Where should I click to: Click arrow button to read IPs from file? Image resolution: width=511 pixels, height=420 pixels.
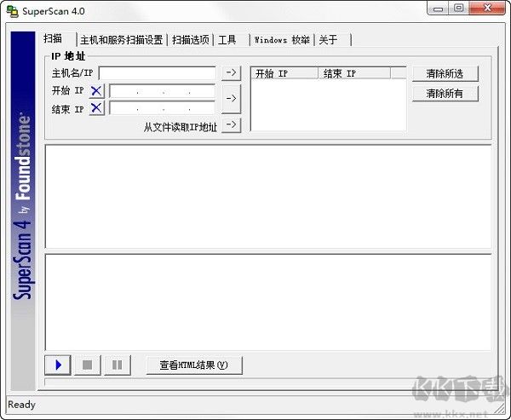pyautogui.click(x=231, y=125)
